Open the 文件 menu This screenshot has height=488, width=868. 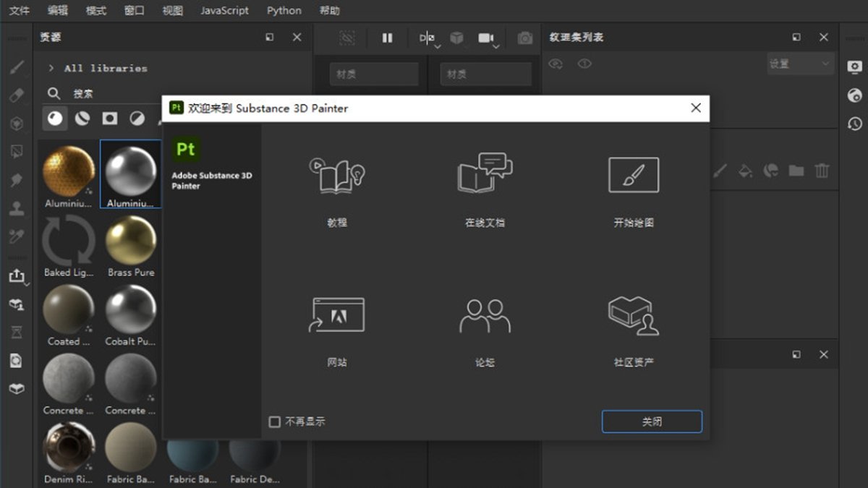pos(20,10)
